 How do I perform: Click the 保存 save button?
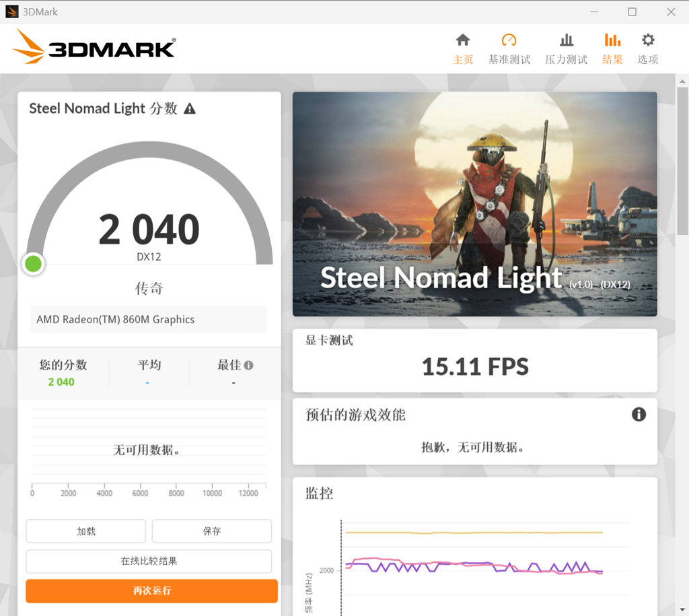pos(212,531)
